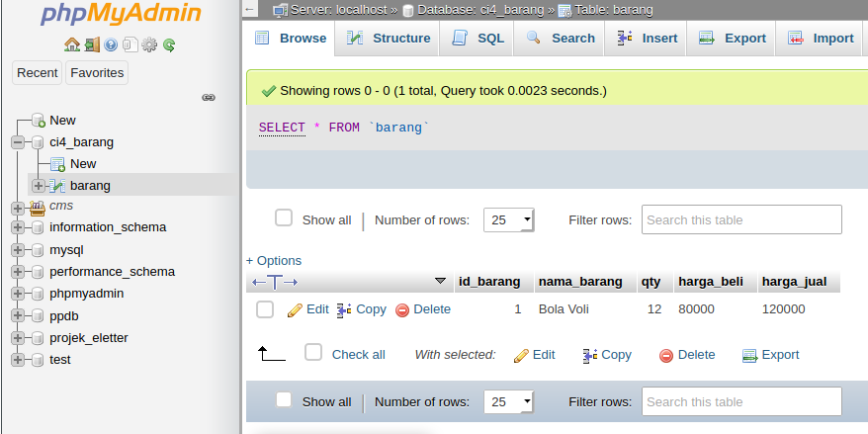Expand the barang table node

[39, 186]
